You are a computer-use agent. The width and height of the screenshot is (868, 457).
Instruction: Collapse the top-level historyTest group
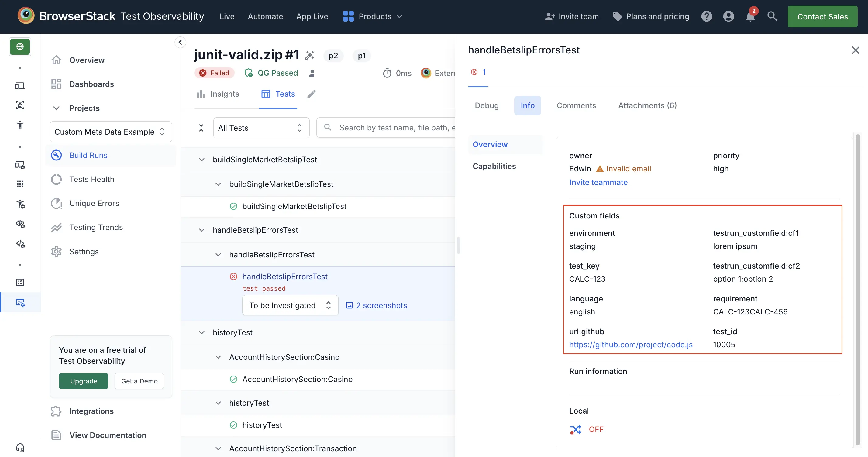(201, 332)
